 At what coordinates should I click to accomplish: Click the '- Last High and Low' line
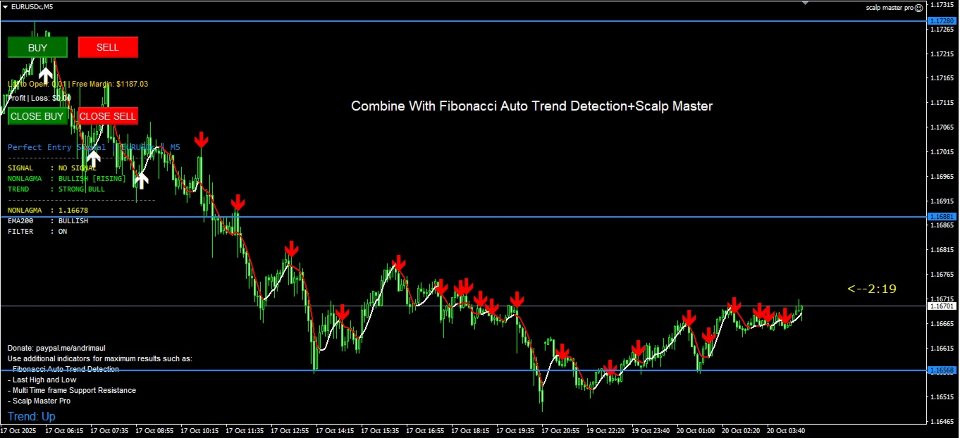pos(42,380)
